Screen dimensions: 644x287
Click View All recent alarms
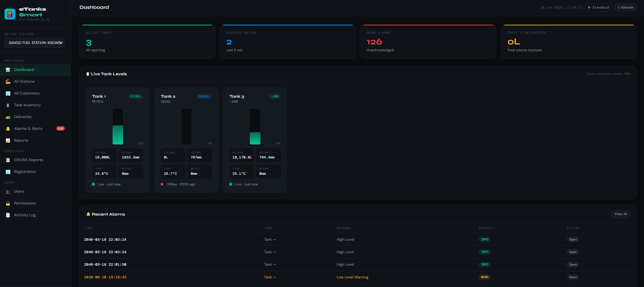pos(620,214)
